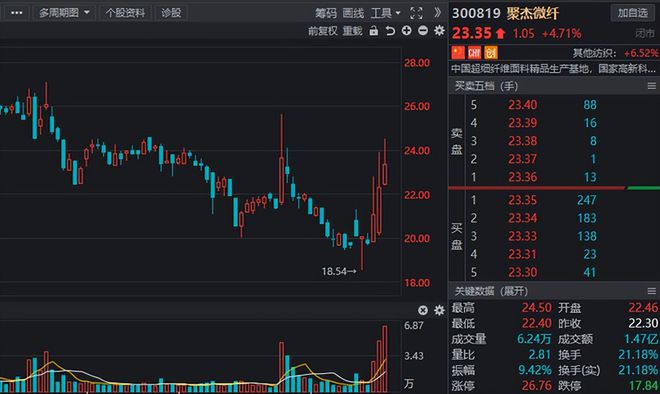Open the 个股资料 tab
Image resolution: width=660 pixels, height=394 pixels.
tap(125, 13)
